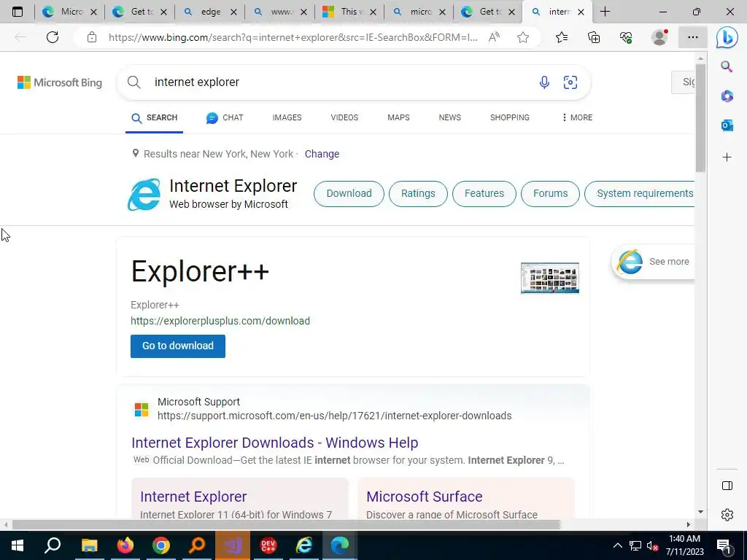Click the magnifier icon in Bing search box
Viewport: 747px width, 560px height.
[134, 82]
